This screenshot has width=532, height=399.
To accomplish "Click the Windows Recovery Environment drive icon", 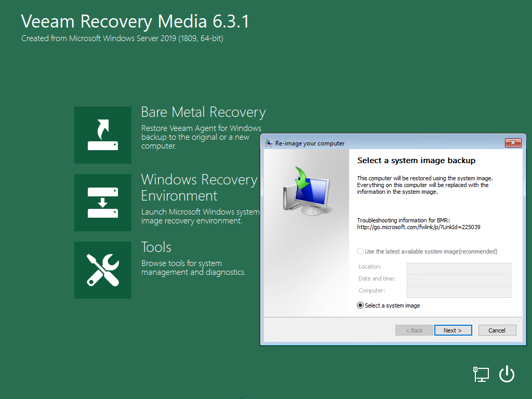I will point(102,202).
